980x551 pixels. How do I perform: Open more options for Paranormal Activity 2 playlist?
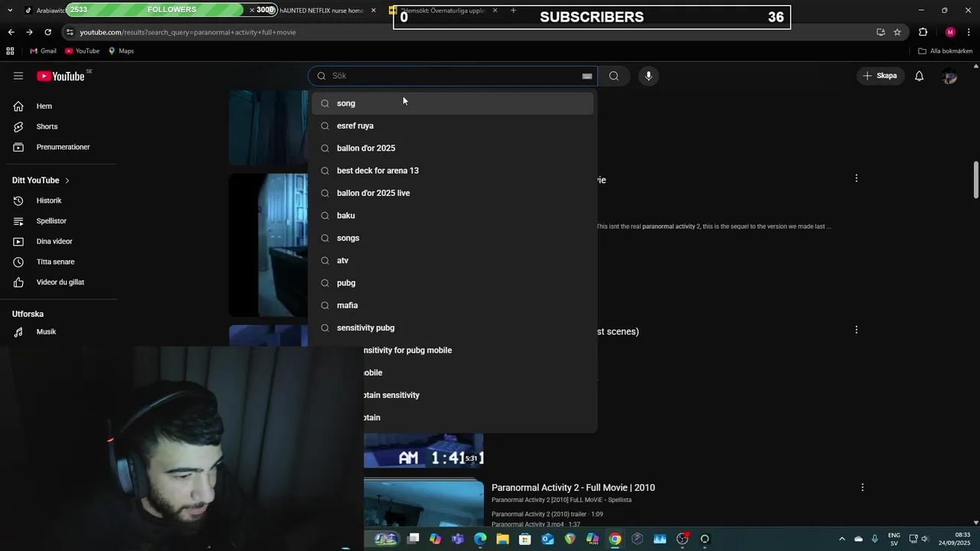pyautogui.click(x=862, y=487)
